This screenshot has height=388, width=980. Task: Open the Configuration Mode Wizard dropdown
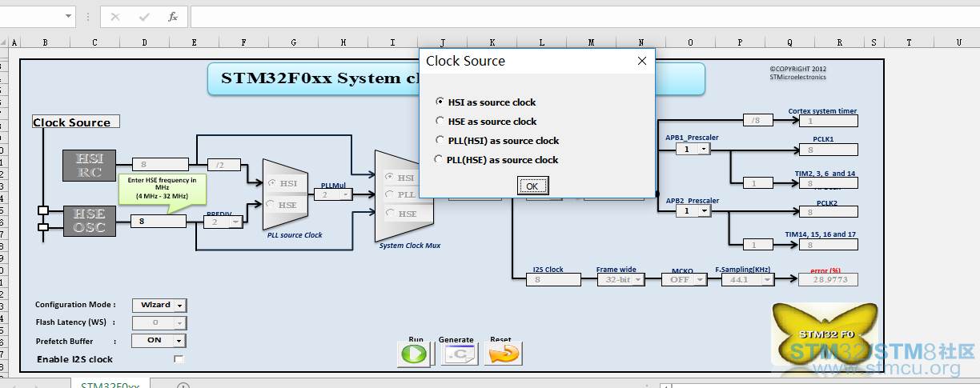(x=180, y=305)
